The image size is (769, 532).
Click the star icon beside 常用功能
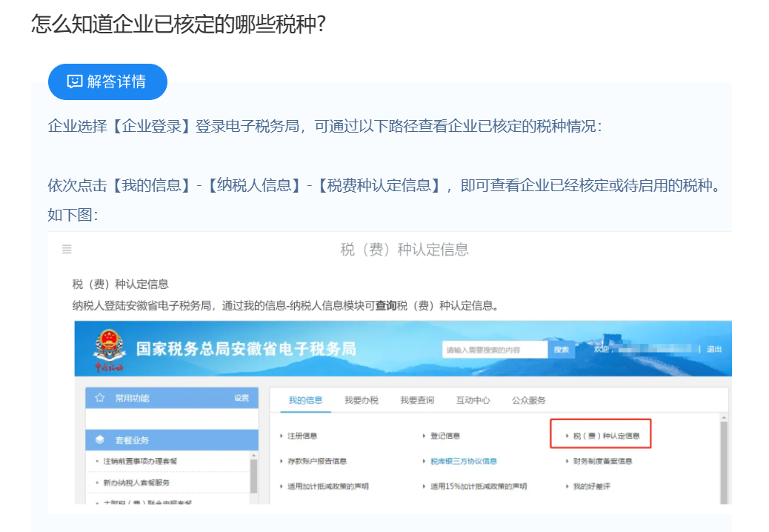99,399
